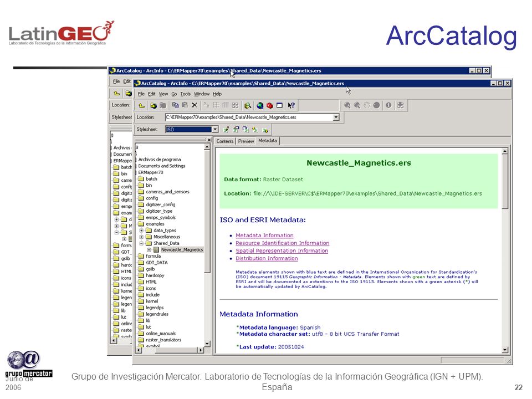Click the Import Metadata icon
Image resolution: width=532 pixels, height=399 pixels.
[x=255, y=129]
